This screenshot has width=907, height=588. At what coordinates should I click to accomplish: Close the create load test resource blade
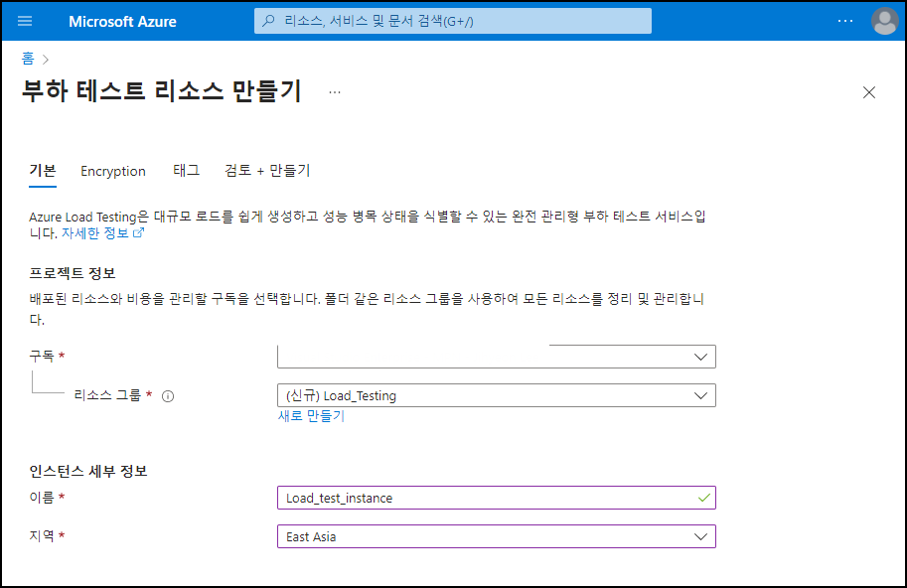[x=869, y=92]
